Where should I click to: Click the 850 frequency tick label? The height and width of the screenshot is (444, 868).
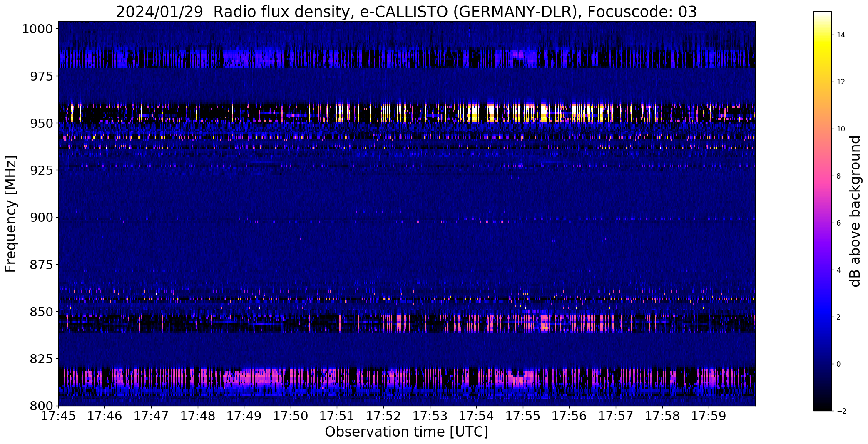[41, 312]
